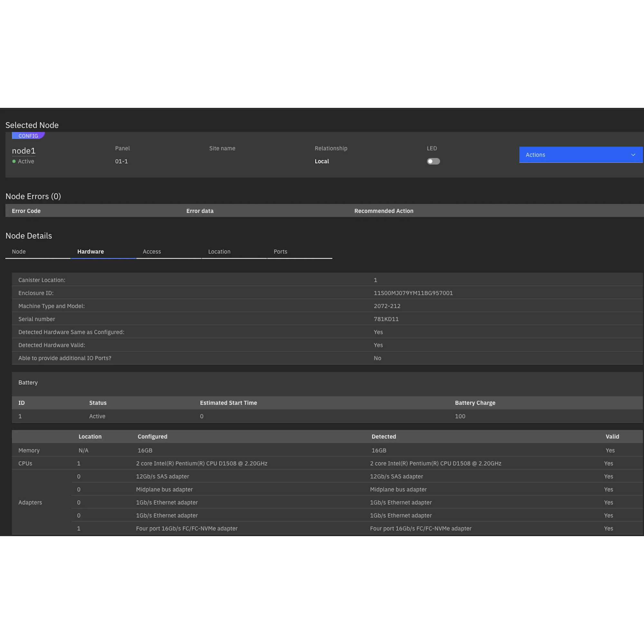Select the Enclosure ID value
This screenshot has width=644, height=644.
[x=413, y=293]
